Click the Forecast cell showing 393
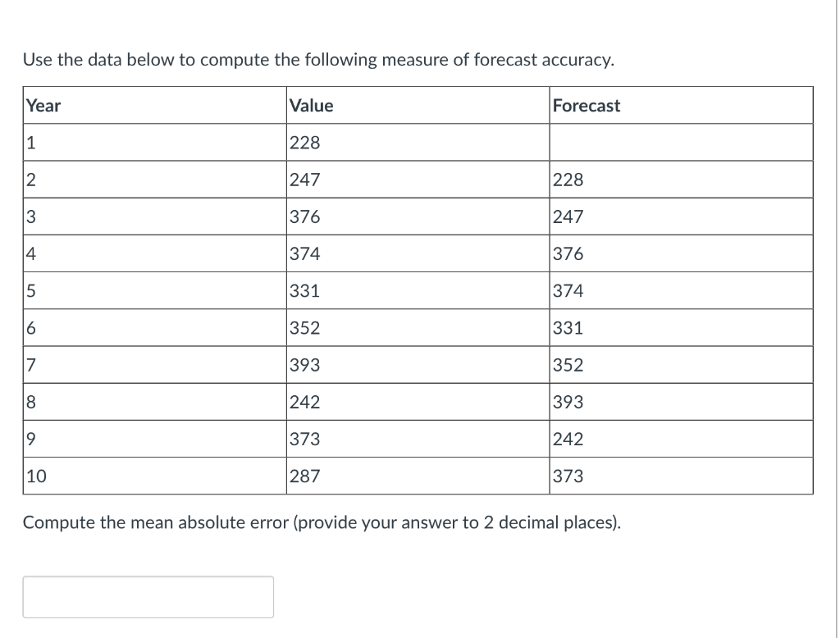 (x=567, y=401)
